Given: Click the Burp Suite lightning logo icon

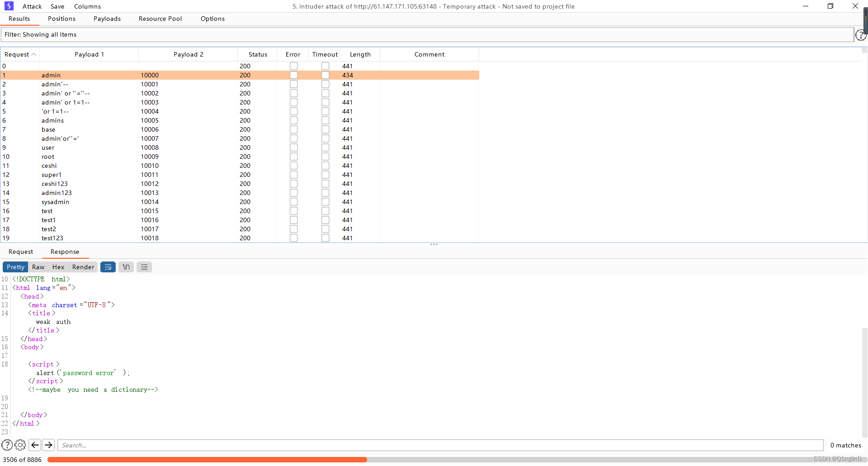Looking at the screenshot, I should coord(9,6).
